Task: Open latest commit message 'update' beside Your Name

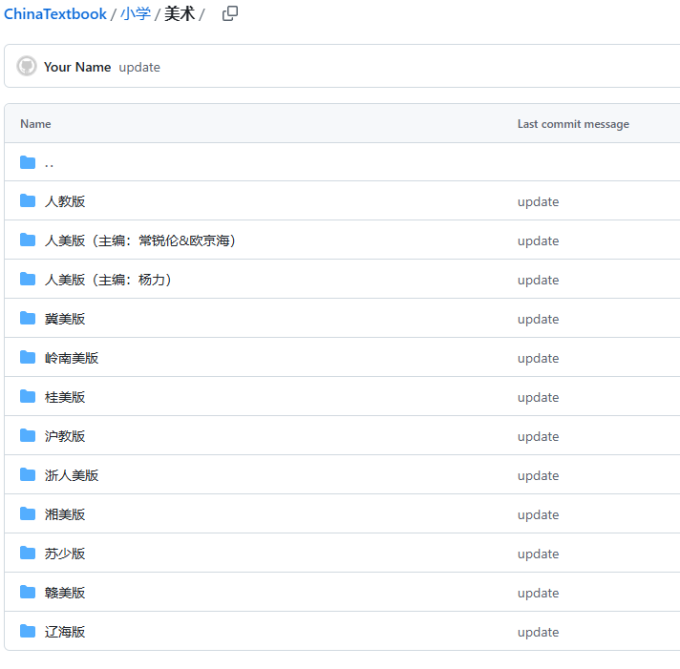Action: coord(140,67)
